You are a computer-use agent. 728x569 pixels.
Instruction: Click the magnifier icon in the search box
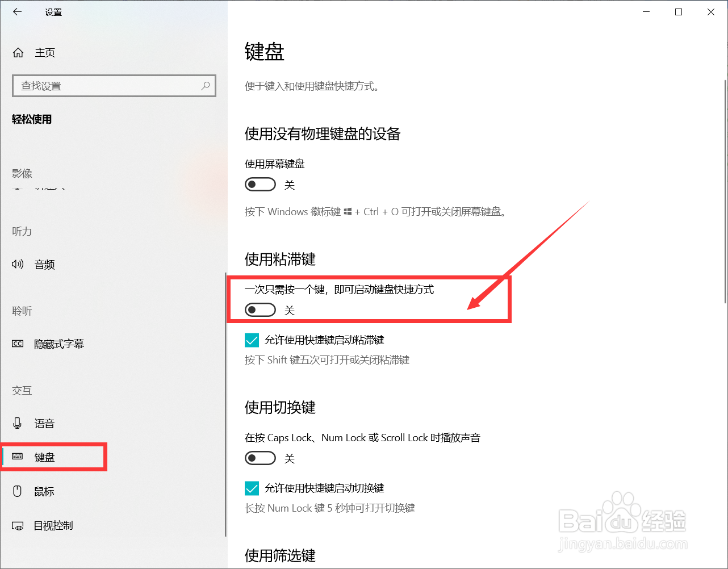206,86
